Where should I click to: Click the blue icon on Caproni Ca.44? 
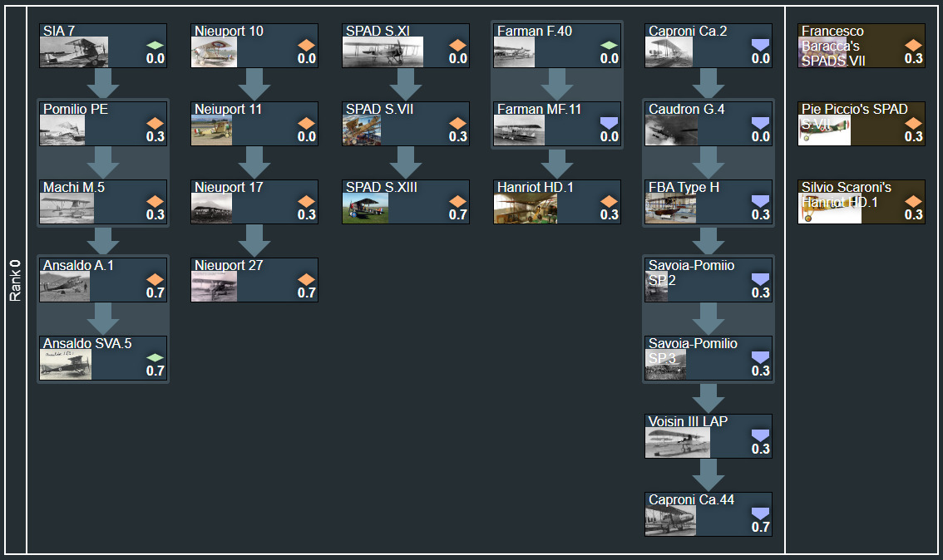760,513
